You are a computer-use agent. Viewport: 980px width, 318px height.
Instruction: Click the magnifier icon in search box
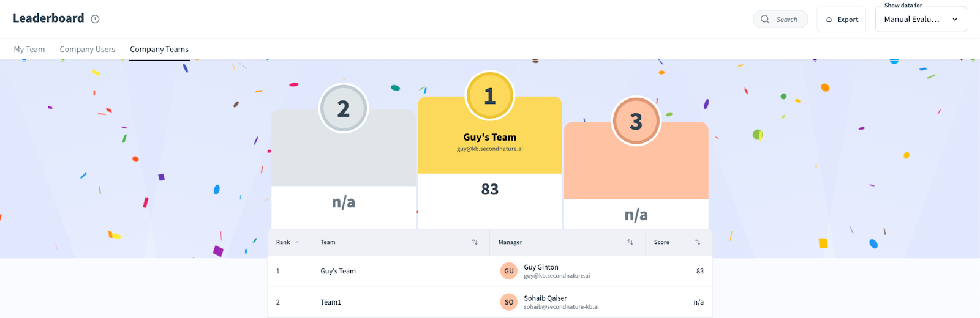(765, 19)
